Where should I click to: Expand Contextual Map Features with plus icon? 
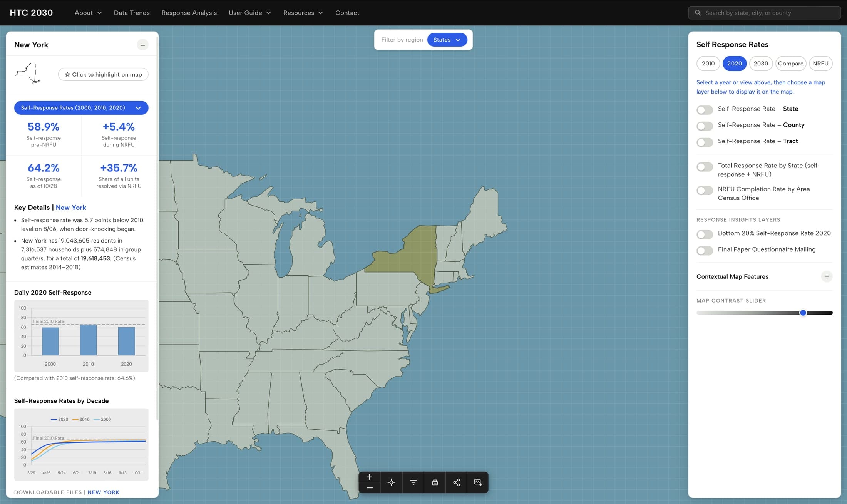(x=827, y=276)
